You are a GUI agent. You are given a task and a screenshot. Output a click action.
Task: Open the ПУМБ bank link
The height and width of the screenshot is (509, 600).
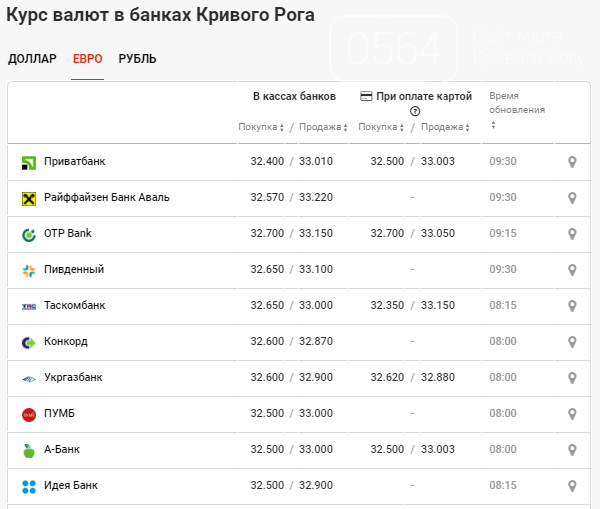(59, 413)
